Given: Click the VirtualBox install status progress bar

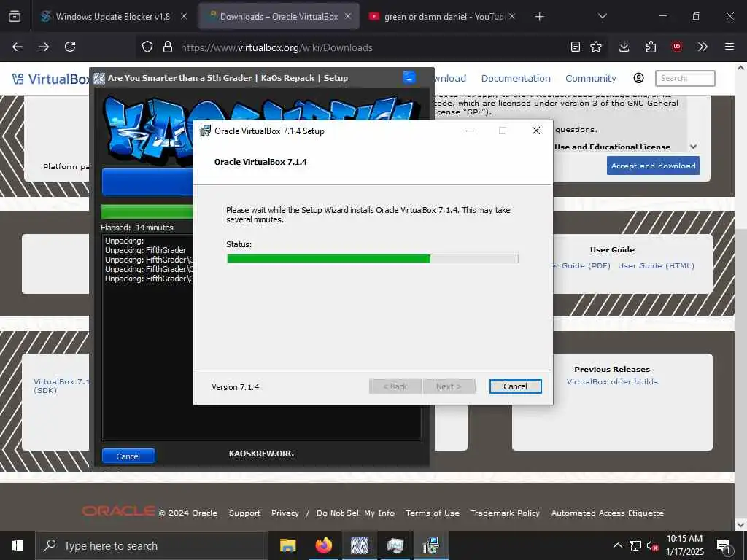Looking at the screenshot, I should point(373,259).
